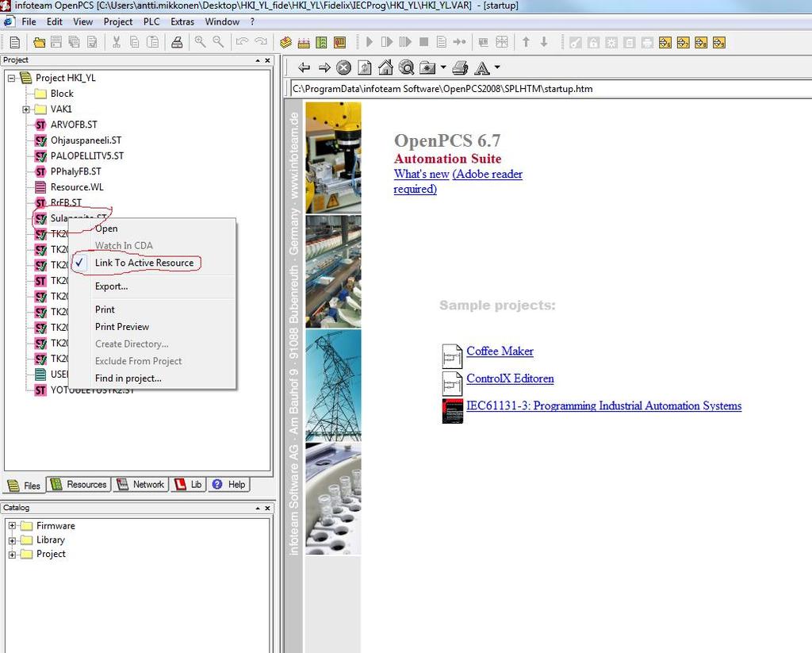This screenshot has height=653, width=812.
Task: Click the browser Forward arrow icon
Action: coord(324,67)
